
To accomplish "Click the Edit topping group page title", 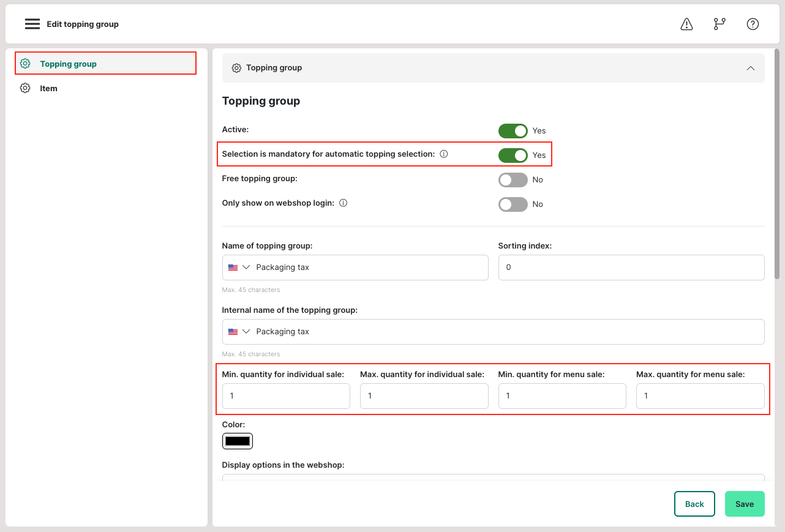I will (83, 24).
